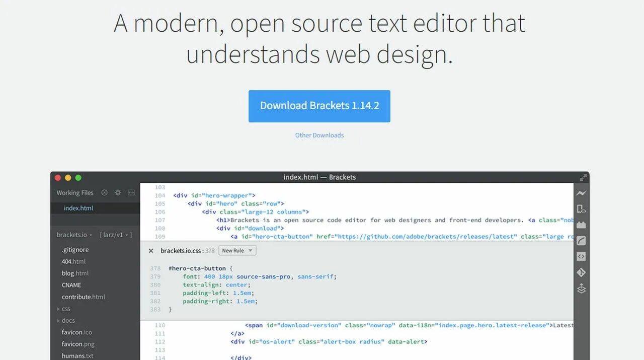Open 404.html in file tree
The width and height of the screenshot is (644, 360).
(73, 261)
